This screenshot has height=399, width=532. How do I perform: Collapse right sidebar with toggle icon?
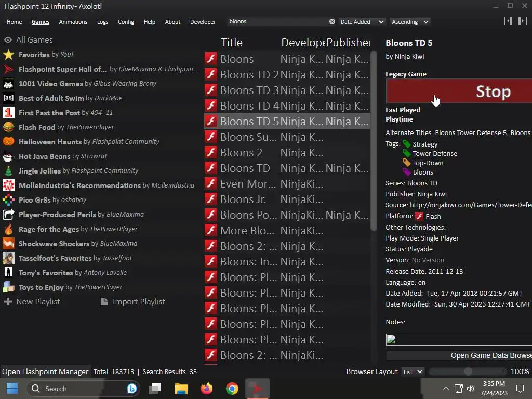click(x=523, y=21)
